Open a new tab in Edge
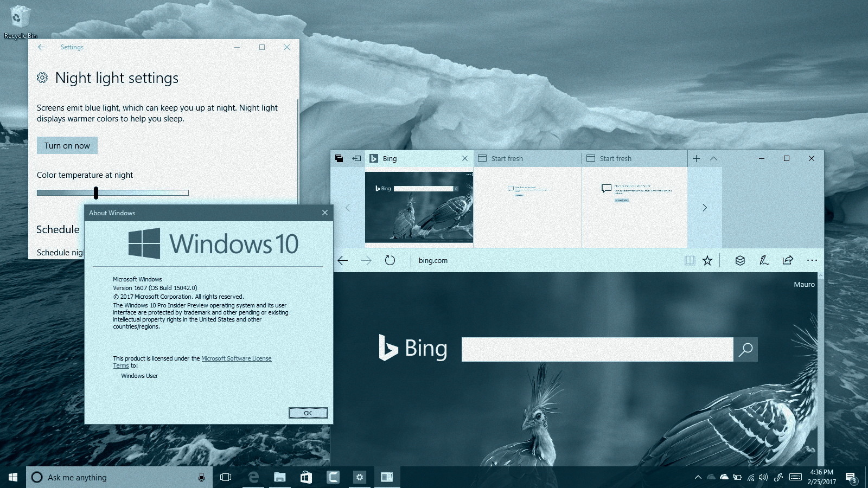 click(697, 158)
